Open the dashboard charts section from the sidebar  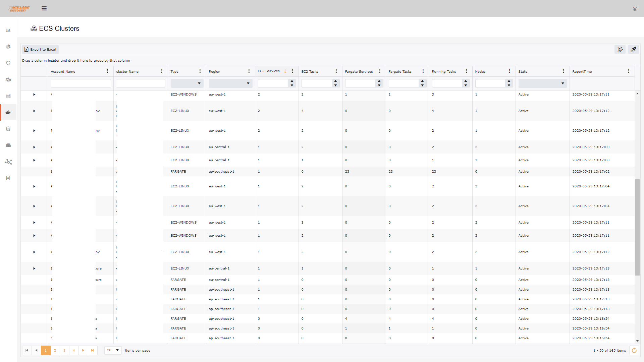click(x=8, y=30)
